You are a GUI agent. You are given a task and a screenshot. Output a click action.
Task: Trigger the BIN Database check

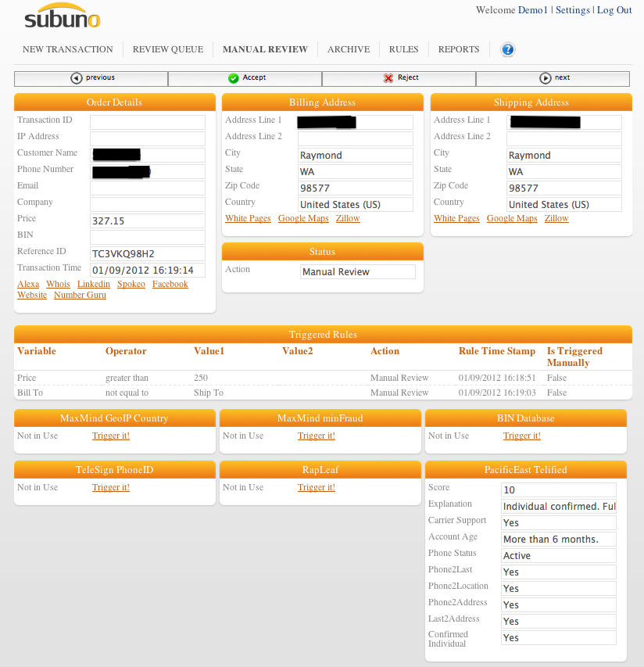(x=521, y=436)
